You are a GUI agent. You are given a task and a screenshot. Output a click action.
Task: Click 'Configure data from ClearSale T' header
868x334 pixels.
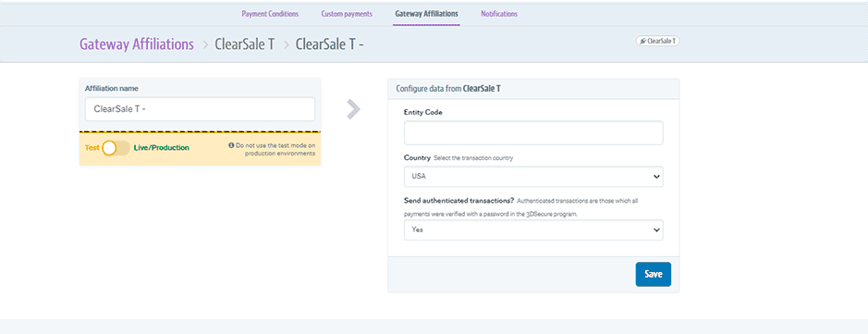(449, 88)
